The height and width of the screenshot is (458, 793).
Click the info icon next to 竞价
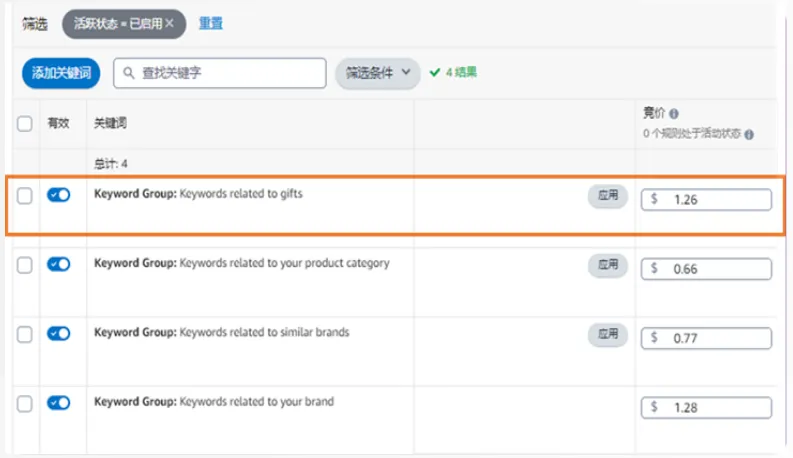(674, 115)
